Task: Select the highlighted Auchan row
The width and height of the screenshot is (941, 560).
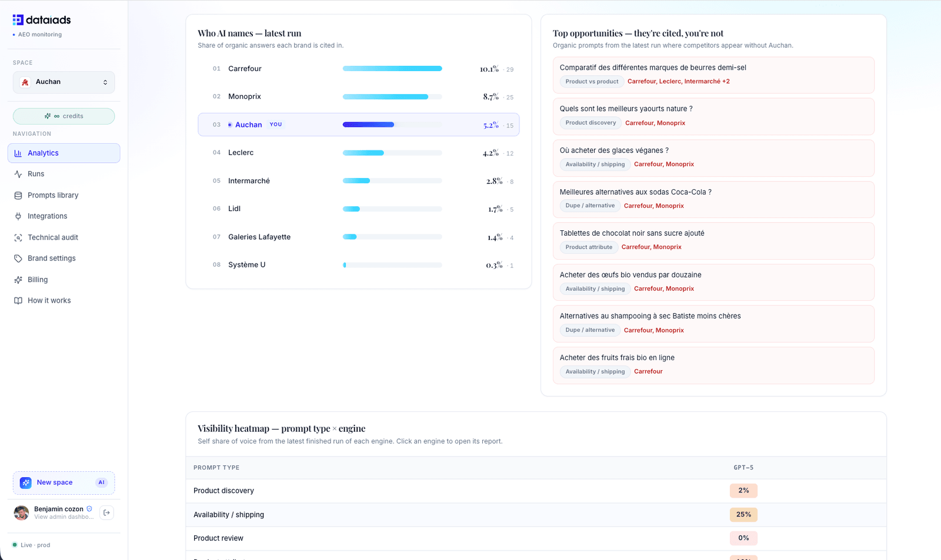Action: [x=359, y=125]
